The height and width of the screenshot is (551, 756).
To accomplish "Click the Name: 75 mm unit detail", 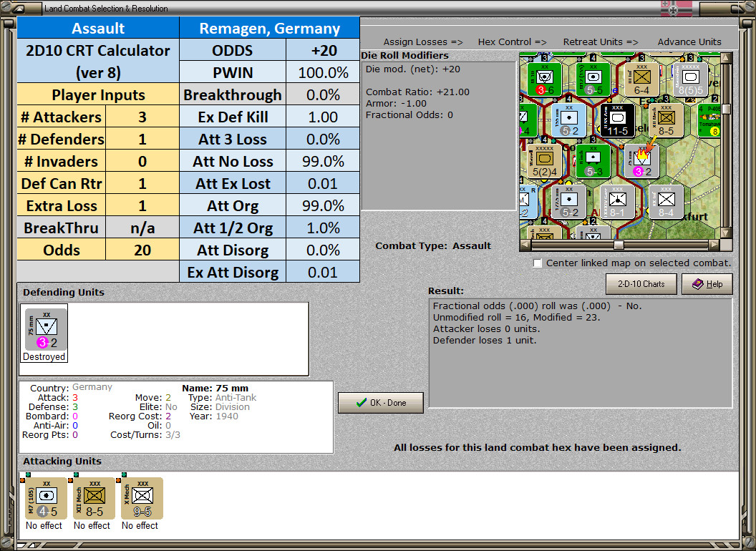I will (x=215, y=388).
